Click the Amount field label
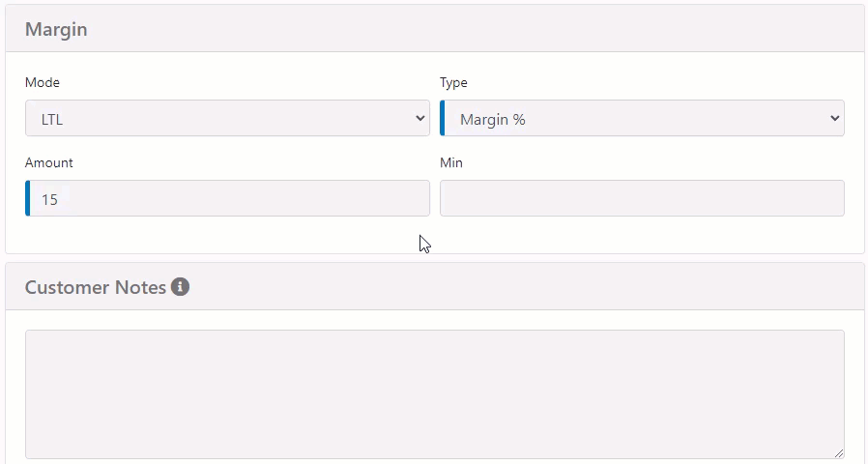868x464 pixels. 48,162
